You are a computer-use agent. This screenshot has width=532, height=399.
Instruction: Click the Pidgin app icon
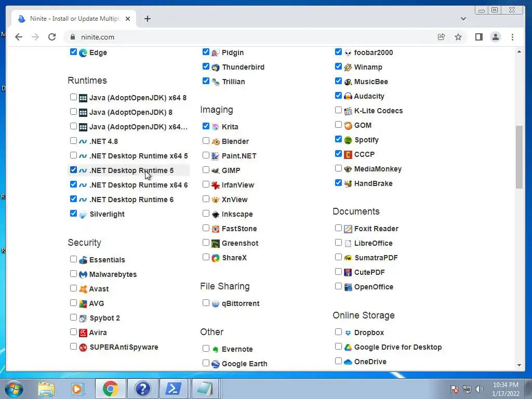point(216,53)
